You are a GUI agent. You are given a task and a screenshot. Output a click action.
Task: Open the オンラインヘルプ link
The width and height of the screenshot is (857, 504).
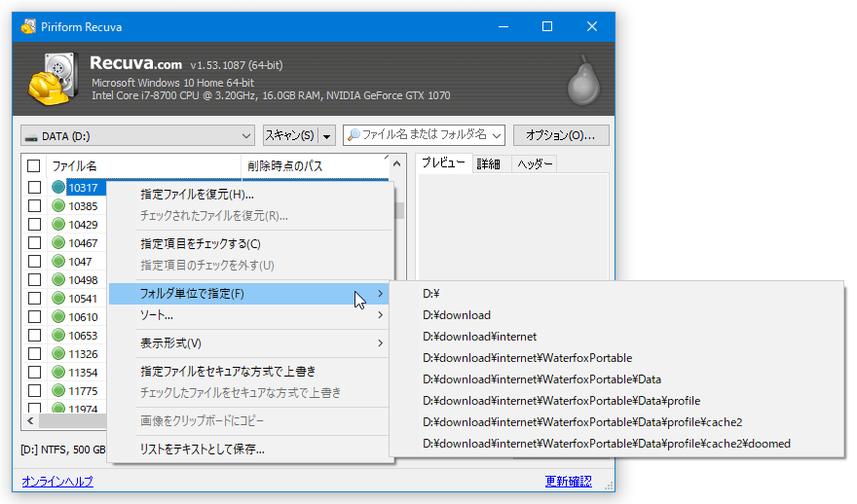57,481
